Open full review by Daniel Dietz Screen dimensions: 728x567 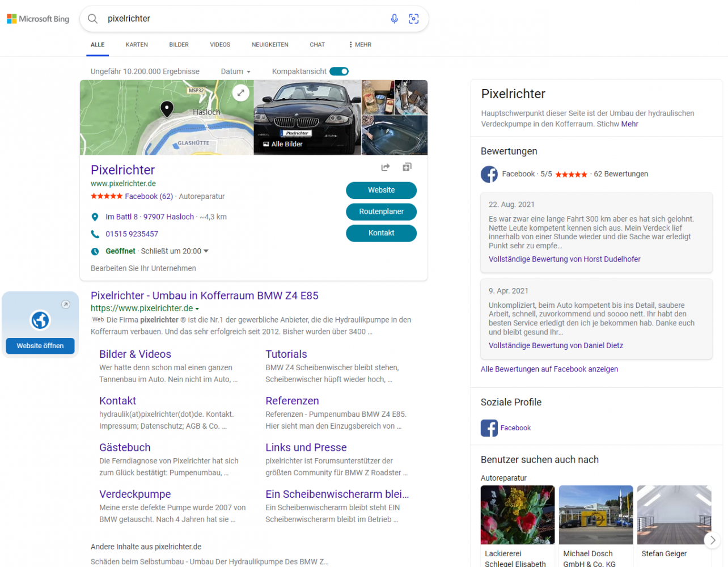556,345
